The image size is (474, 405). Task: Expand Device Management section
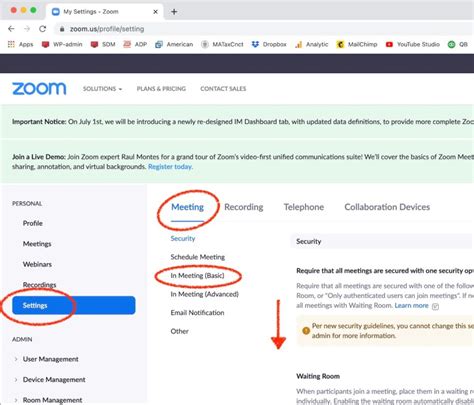50,380
